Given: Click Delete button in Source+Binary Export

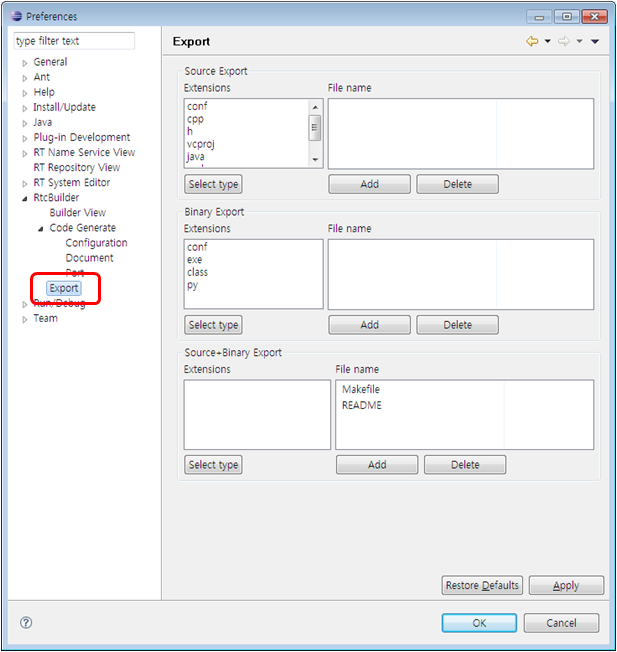Looking at the screenshot, I should 465,464.
